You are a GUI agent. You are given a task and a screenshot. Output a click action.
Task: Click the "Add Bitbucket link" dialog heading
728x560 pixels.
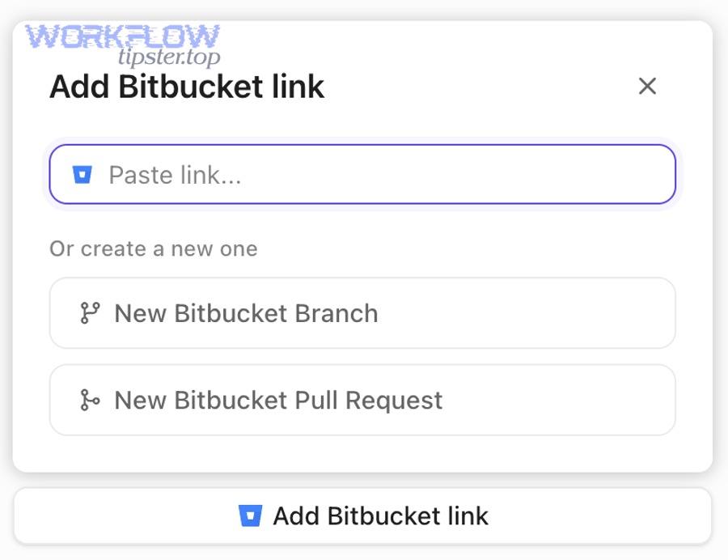click(187, 87)
